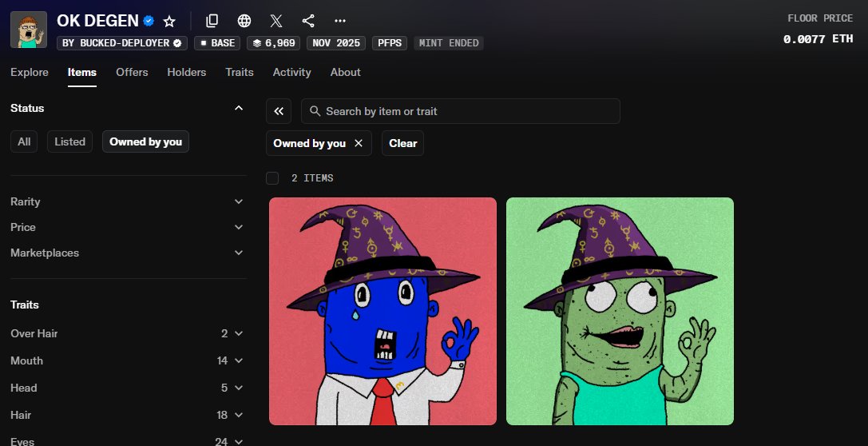The height and width of the screenshot is (446, 868).
Task: Tick the select all items checkbox
Action: point(272,177)
